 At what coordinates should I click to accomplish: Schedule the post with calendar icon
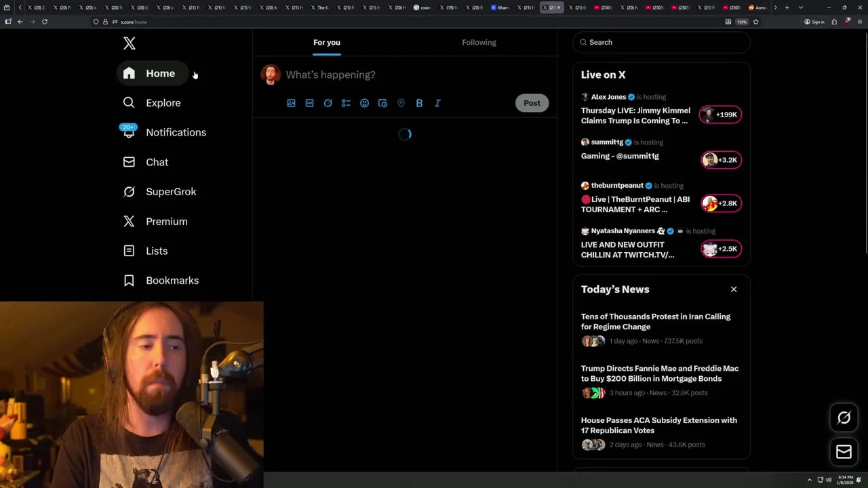(382, 103)
